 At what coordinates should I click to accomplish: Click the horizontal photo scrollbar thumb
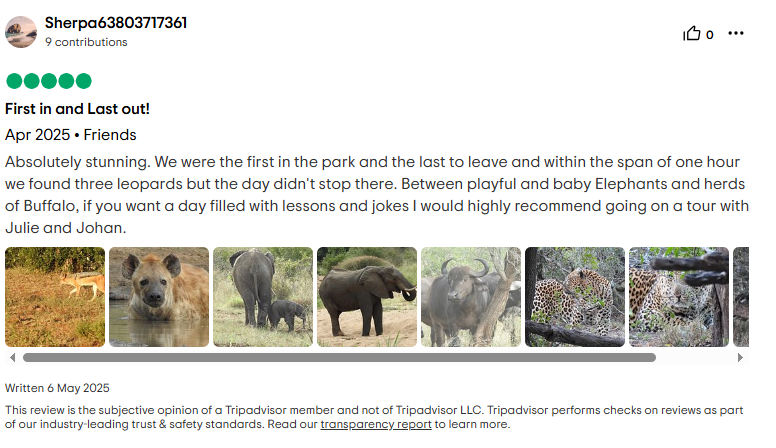click(340, 357)
